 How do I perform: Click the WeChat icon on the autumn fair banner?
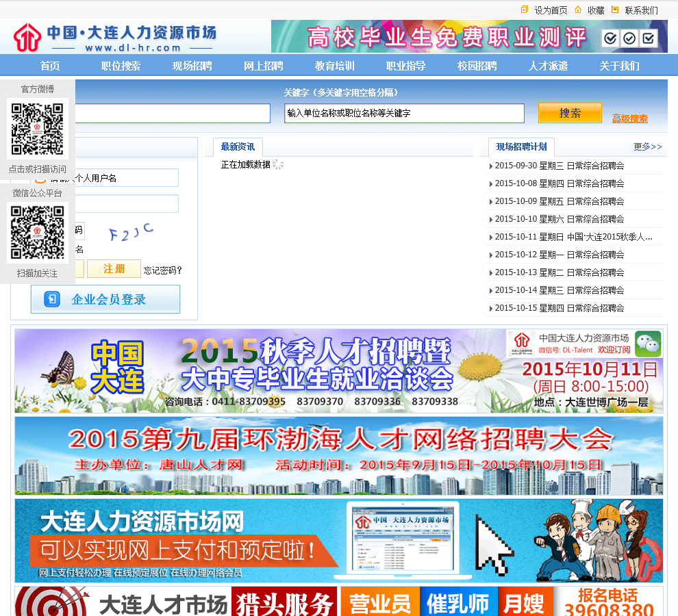point(648,344)
